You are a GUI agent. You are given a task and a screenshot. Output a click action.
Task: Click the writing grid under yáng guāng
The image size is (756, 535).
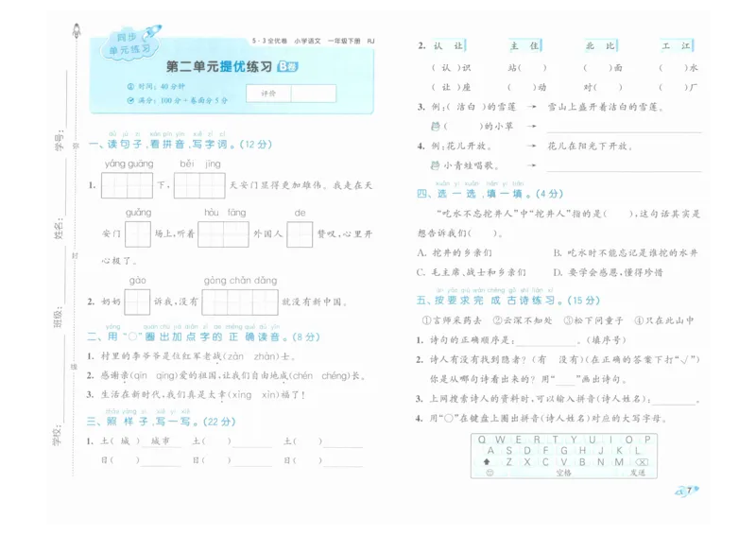[x=127, y=185]
